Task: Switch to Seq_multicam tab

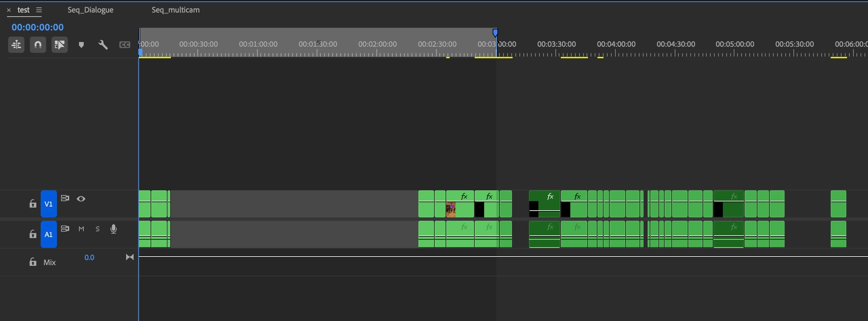Action: tap(176, 10)
